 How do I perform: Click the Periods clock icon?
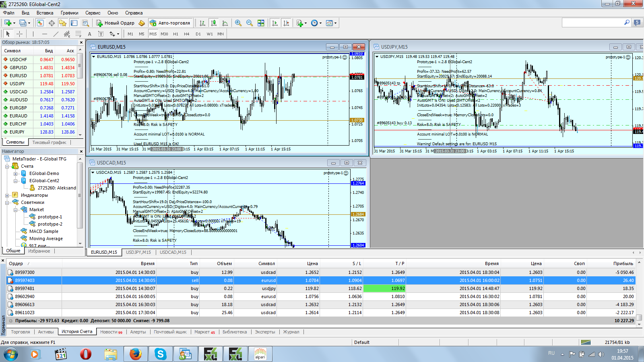point(314,23)
